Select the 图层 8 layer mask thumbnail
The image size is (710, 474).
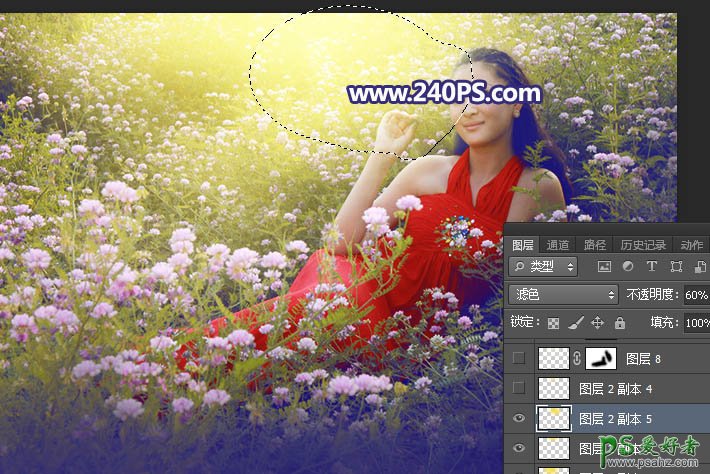click(600, 357)
